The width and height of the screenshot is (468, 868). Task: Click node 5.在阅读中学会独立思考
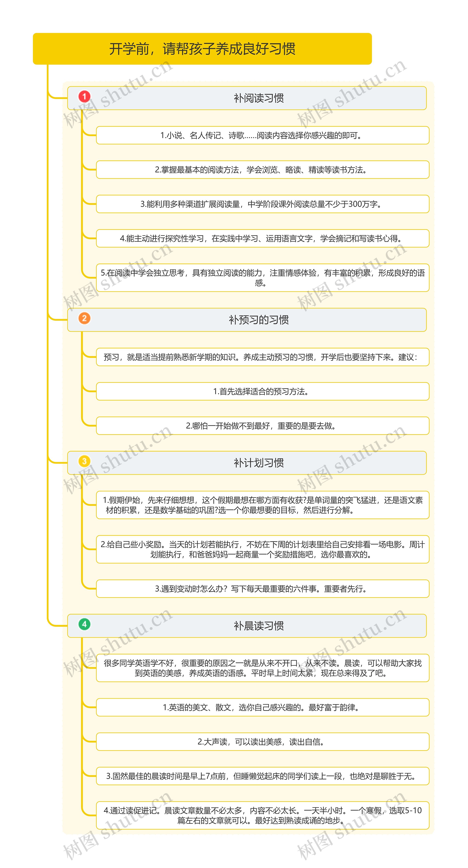click(x=263, y=278)
